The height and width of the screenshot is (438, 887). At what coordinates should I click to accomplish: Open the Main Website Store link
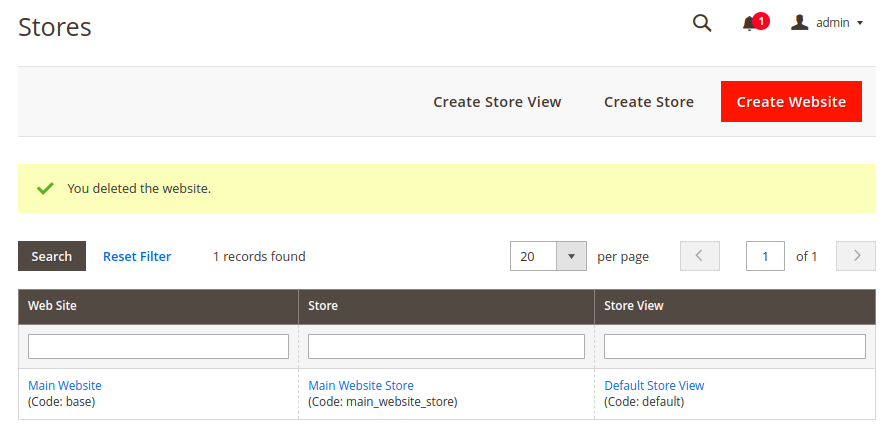(361, 385)
